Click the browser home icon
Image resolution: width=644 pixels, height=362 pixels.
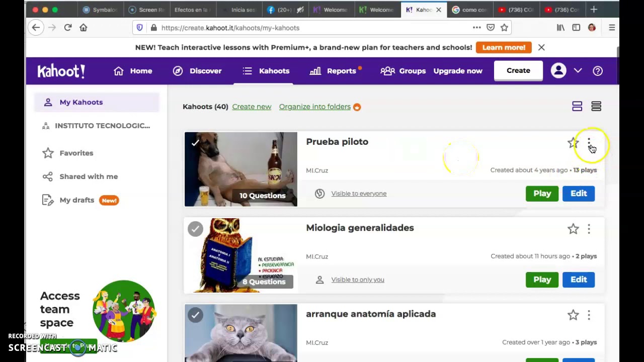pyautogui.click(x=84, y=28)
